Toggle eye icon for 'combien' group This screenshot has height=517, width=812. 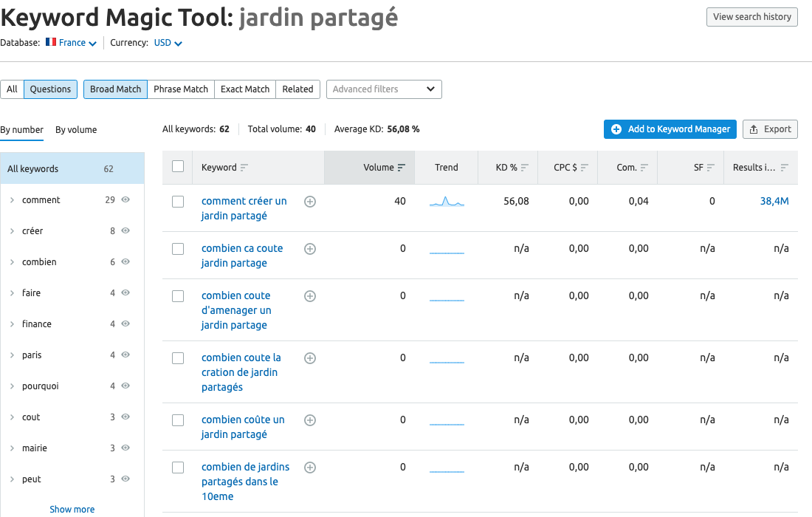tap(125, 261)
